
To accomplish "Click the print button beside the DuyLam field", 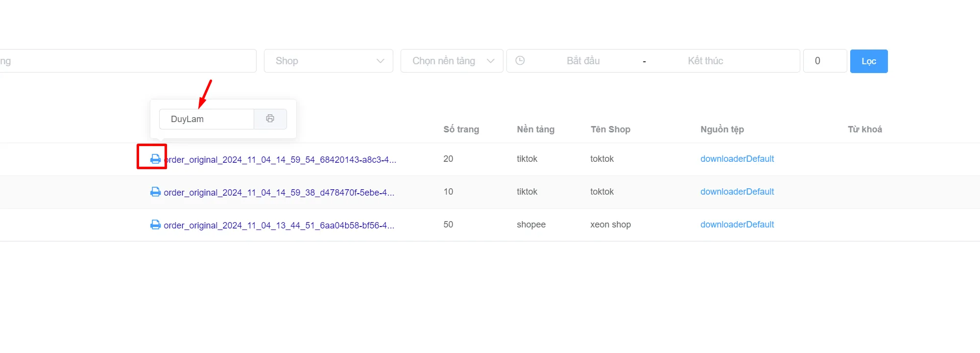I will [x=270, y=119].
